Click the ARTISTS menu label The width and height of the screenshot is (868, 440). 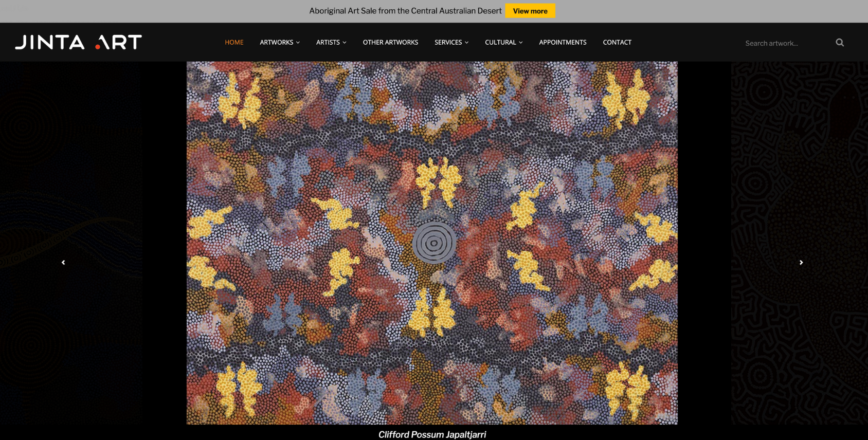[328, 42]
